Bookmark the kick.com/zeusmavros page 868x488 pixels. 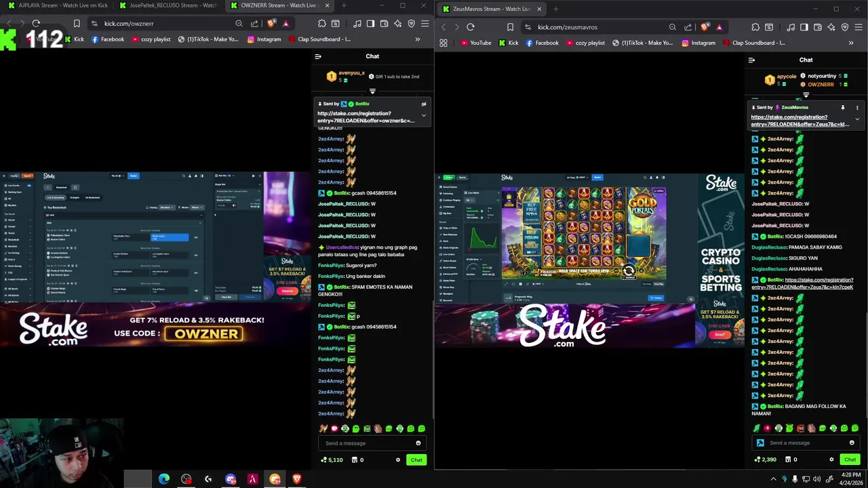(x=510, y=27)
